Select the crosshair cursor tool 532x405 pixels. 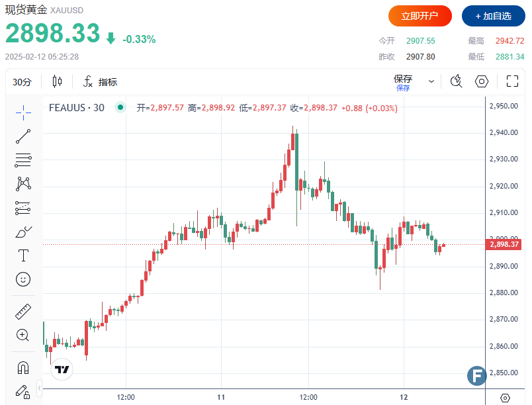point(23,112)
